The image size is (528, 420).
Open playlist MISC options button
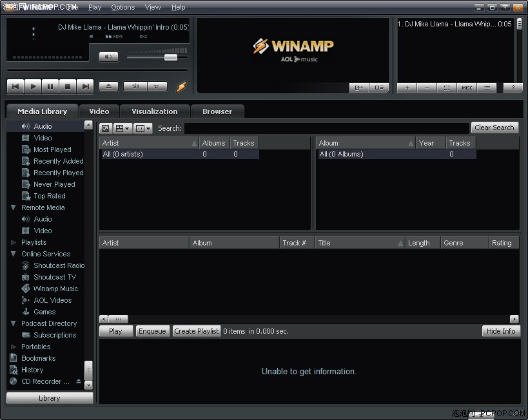[467, 88]
